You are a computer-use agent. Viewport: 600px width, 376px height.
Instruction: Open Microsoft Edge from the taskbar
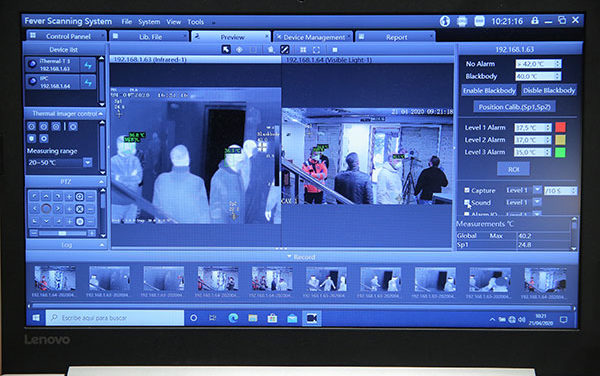click(x=233, y=318)
